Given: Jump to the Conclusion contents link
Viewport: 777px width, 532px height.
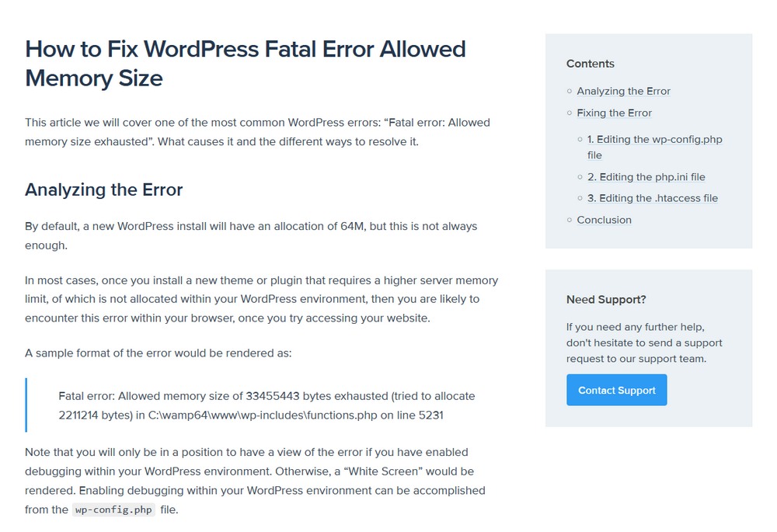Looking at the screenshot, I should click(x=604, y=220).
